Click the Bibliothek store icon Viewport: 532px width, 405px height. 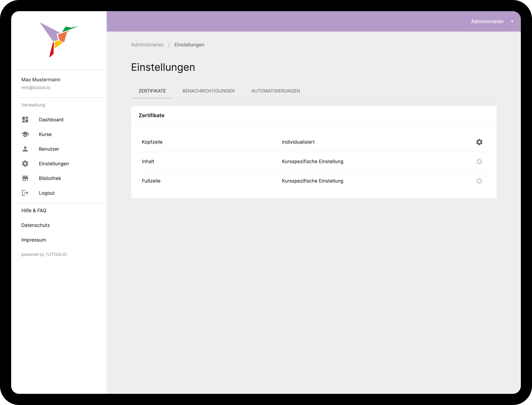[25, 178]
